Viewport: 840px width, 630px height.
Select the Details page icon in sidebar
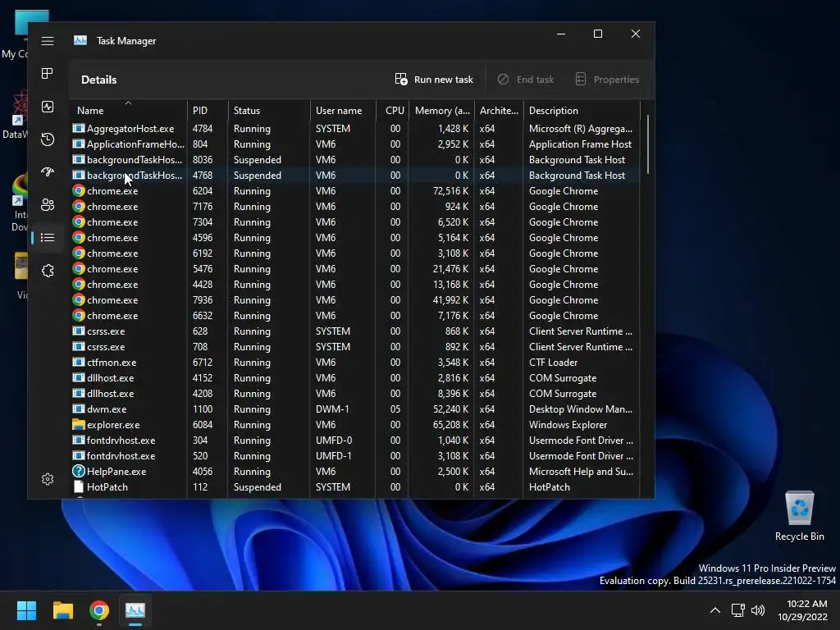(47, 237)
